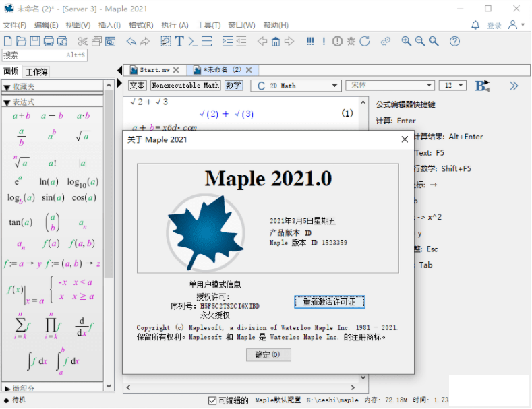Click in the 搜索 search field
The image size is (532, 409).
(45, 55)
